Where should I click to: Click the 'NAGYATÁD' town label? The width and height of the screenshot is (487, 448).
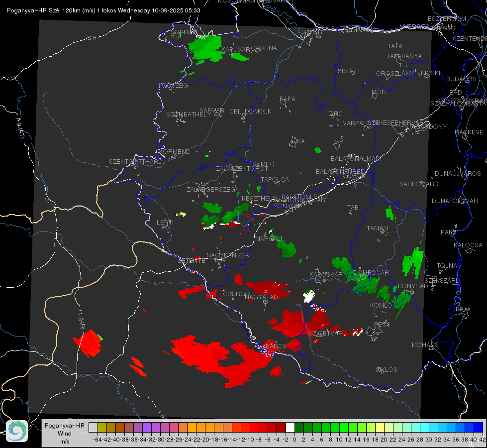261,297
